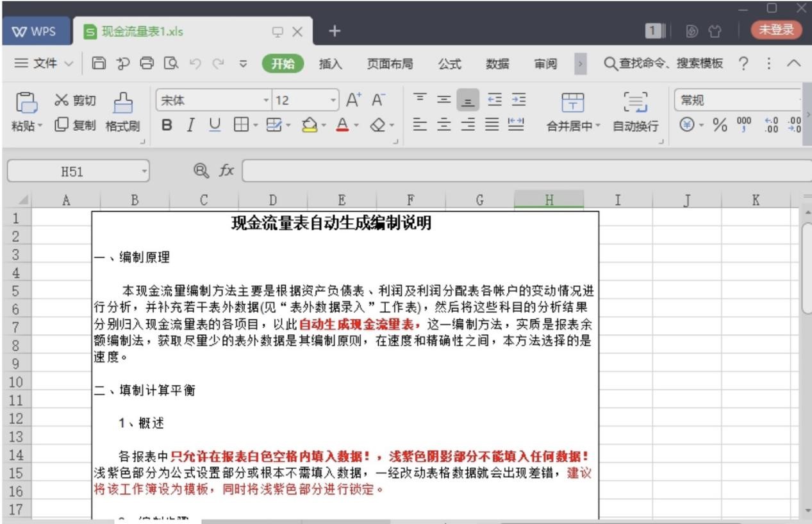Increase font size with A+

[354, 101]
